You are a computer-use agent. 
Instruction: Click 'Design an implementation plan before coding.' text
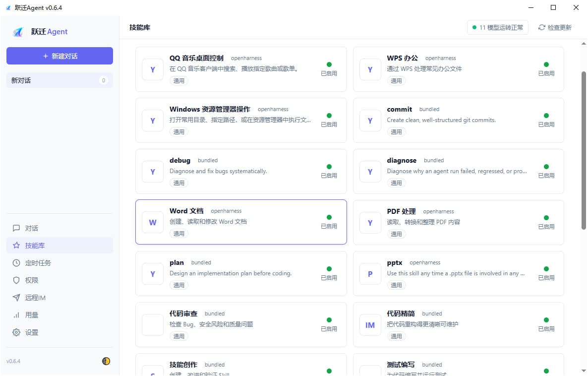(231, 273)
